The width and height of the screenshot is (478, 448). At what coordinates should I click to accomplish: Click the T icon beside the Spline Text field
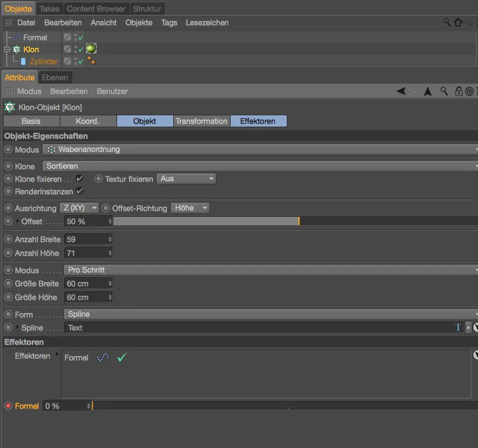pos(458,327)
